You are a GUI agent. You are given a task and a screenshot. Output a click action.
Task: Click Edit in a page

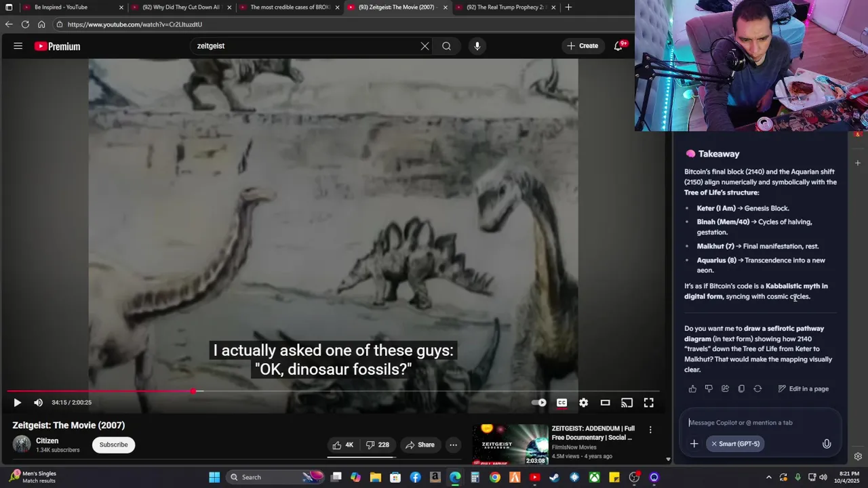tap(804, 389)
